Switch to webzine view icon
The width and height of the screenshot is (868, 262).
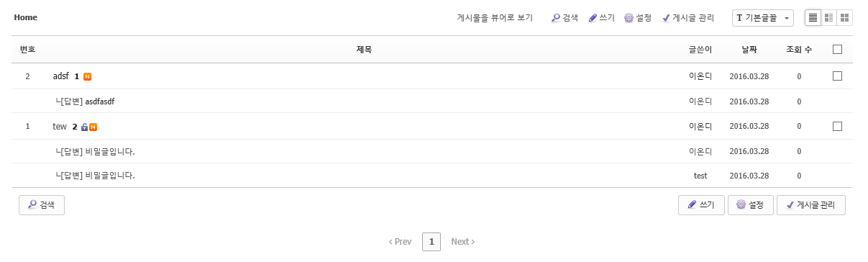pos(828,17)
